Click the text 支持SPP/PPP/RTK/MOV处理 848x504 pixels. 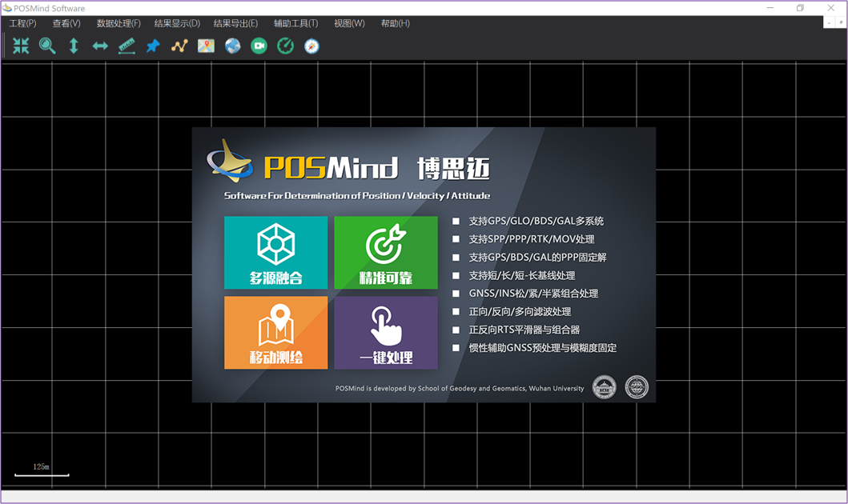(x=532, y=239)
